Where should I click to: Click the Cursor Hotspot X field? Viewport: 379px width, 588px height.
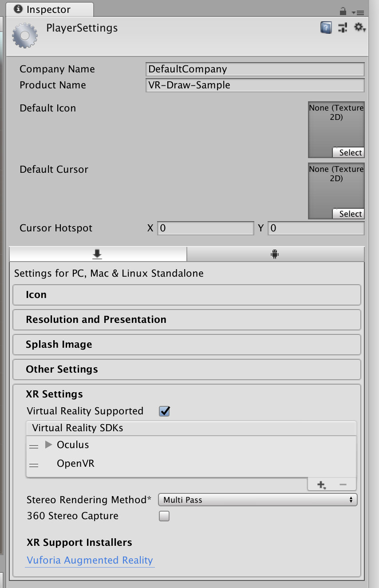pos(205,228)
